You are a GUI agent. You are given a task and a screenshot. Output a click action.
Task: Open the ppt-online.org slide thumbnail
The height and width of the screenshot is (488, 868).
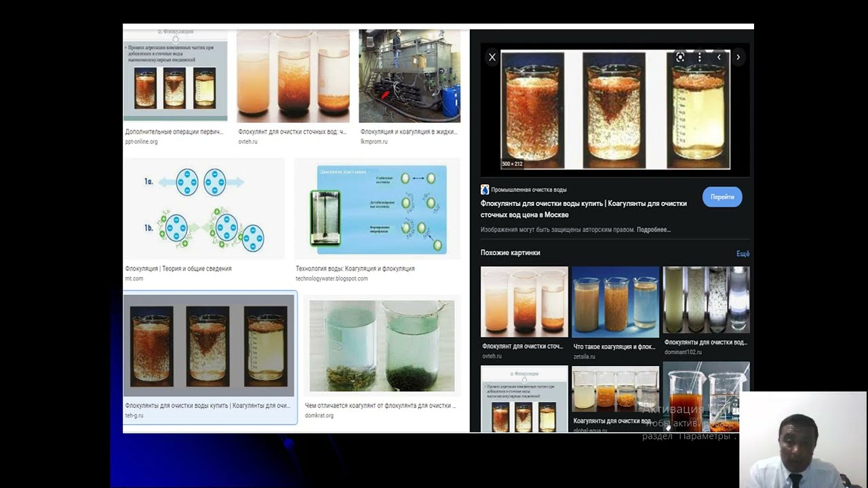coord(175,75)
